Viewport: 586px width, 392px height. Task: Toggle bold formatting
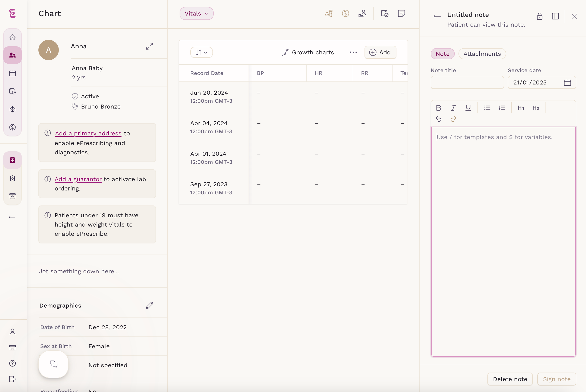point(439,108)
